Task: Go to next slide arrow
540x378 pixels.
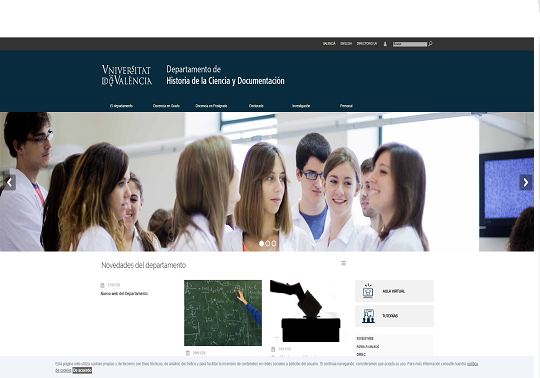Action: point(526,182)
